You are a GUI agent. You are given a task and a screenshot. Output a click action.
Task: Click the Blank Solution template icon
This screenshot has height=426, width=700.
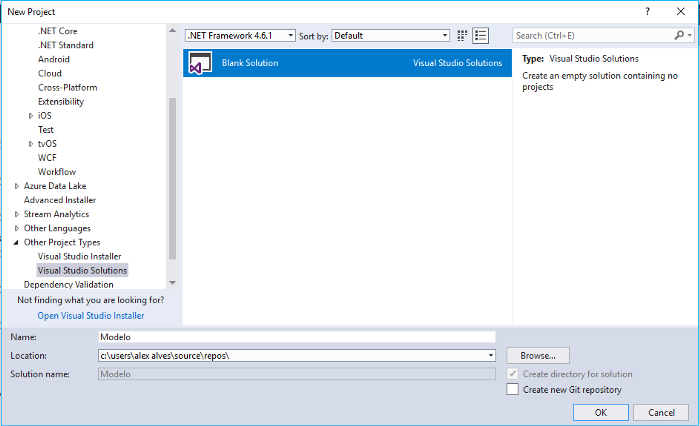200,63
